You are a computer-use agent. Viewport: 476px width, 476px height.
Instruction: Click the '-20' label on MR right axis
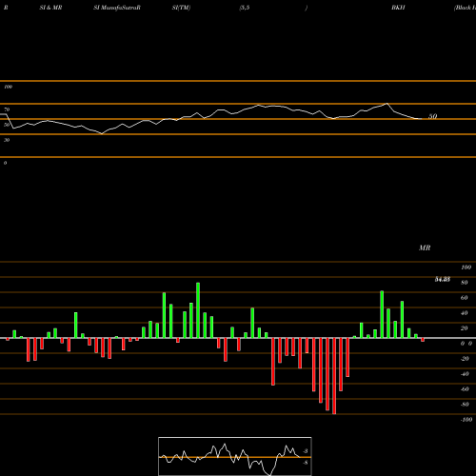pos(465,359)
